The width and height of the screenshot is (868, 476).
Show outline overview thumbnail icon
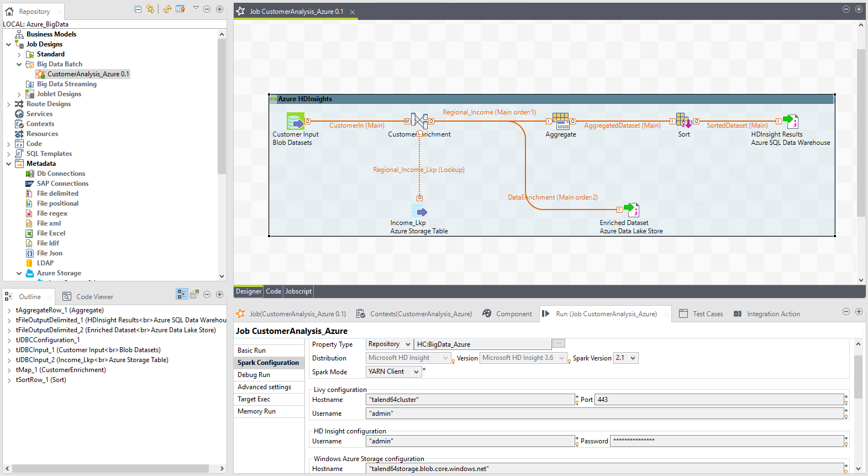(194, 294)
